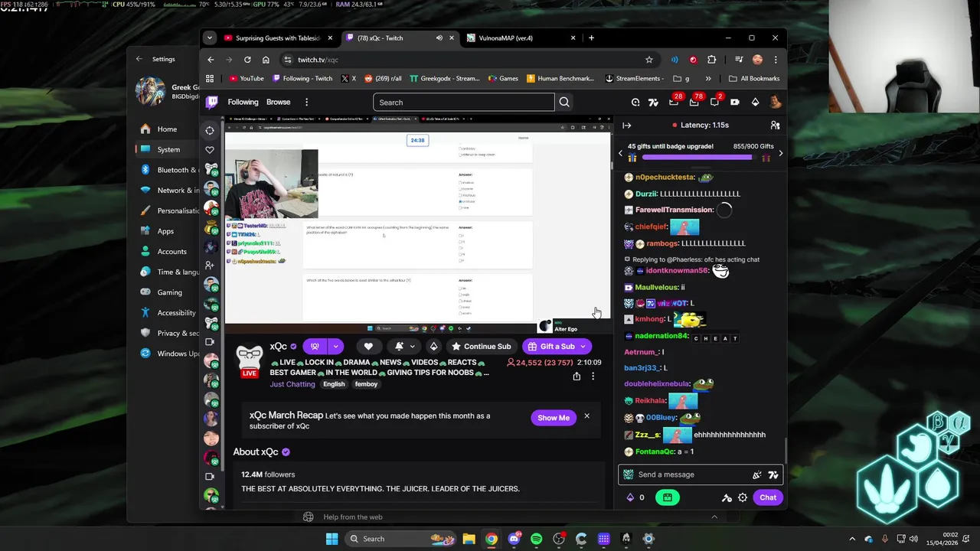Expand the purple dropdown next to xQc name

coord(335,347)
